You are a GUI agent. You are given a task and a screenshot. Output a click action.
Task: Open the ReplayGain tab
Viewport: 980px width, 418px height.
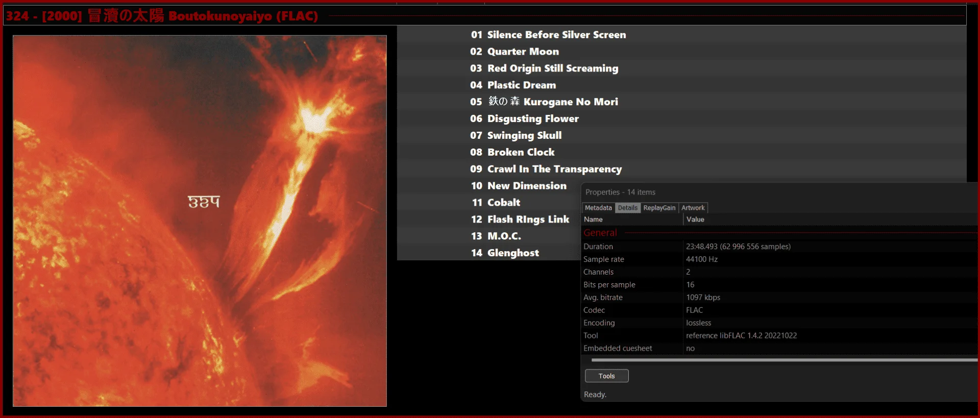(659, 208)
